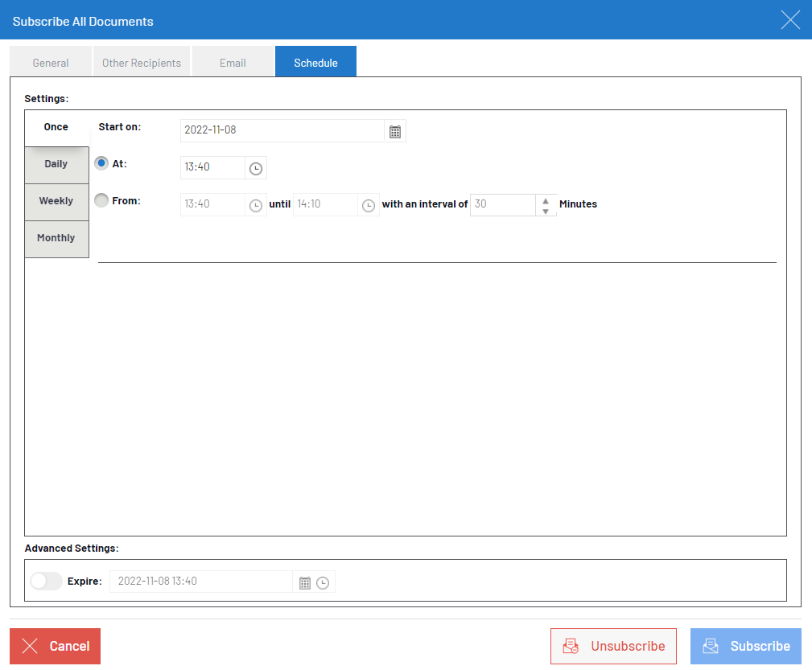The image size is (812, 670).
Task: Increase interval minutes with up arrow
Action: point(546,200)
